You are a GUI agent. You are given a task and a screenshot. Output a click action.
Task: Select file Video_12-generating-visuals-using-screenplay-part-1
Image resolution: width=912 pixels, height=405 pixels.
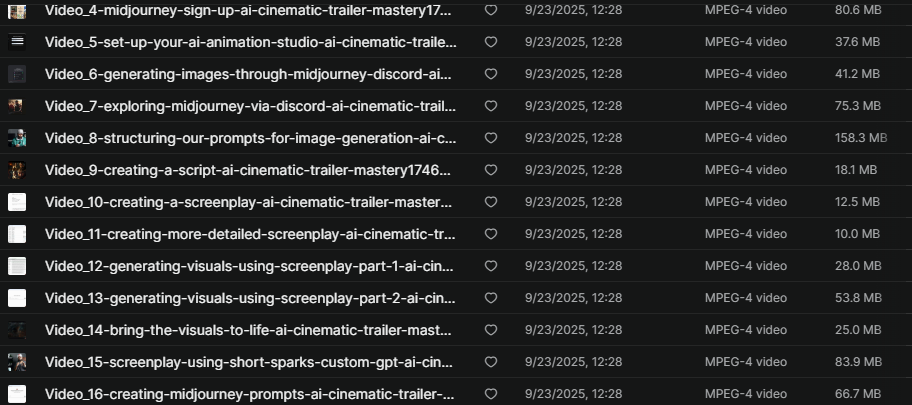pyautogui.click(x=250, y=266)
